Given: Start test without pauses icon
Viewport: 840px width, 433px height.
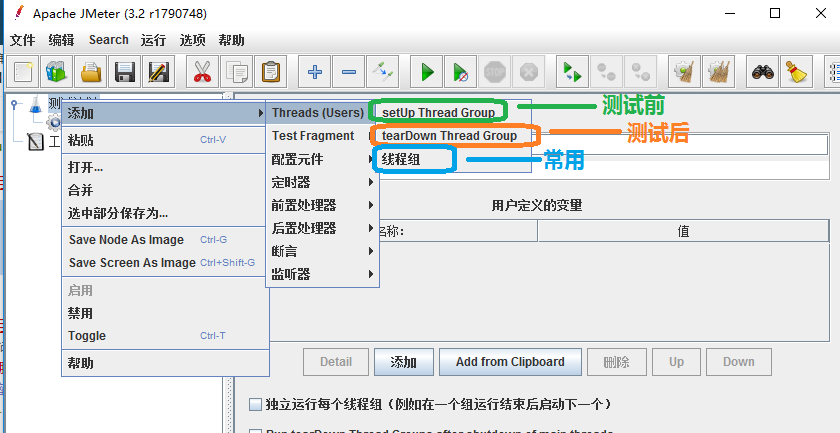Looking at the screenshot, I should 461,71.
